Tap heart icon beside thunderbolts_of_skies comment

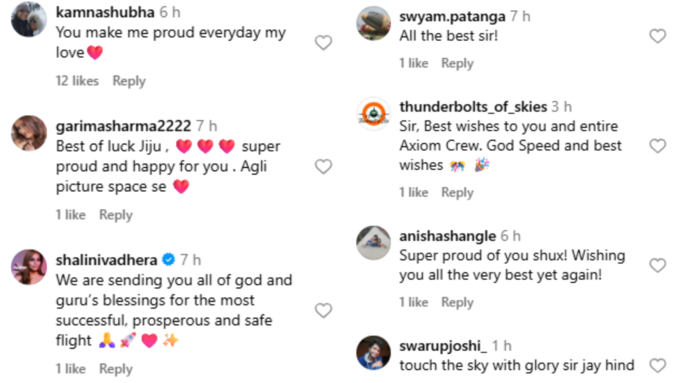657,146
